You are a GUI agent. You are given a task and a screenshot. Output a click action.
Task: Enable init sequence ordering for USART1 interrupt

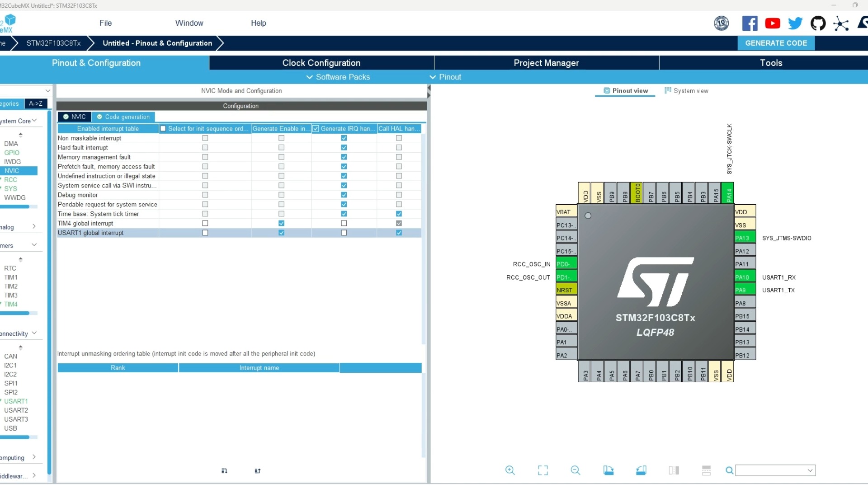tap(205, 233)
